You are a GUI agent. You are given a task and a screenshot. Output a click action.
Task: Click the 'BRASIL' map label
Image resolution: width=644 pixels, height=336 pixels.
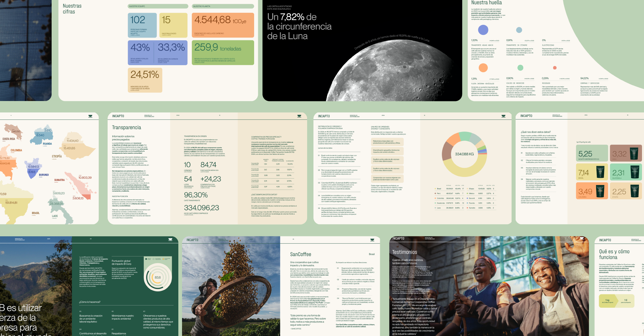coord(36,213)
